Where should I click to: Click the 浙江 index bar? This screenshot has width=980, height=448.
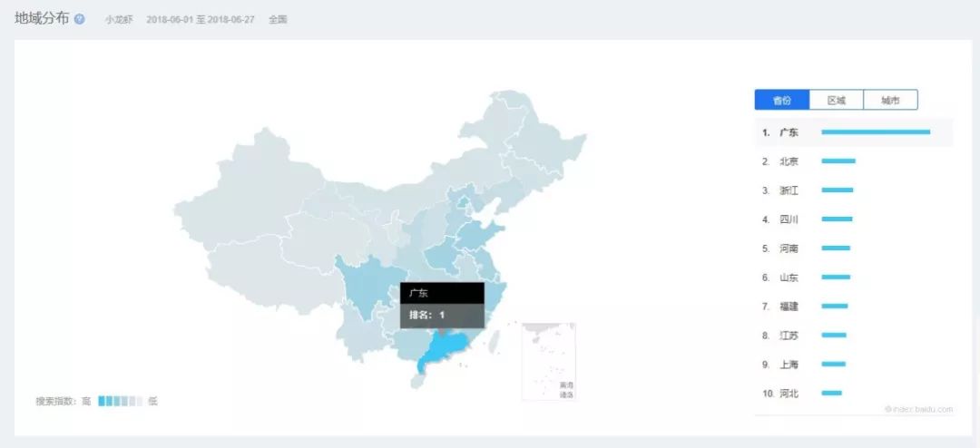837,190
